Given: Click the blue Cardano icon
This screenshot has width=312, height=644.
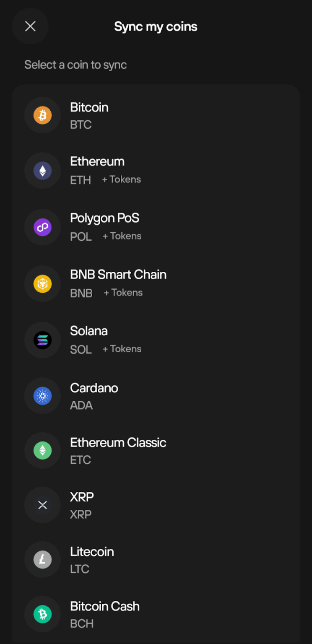Looking at the screenshot, I should (x=42, y=396).
